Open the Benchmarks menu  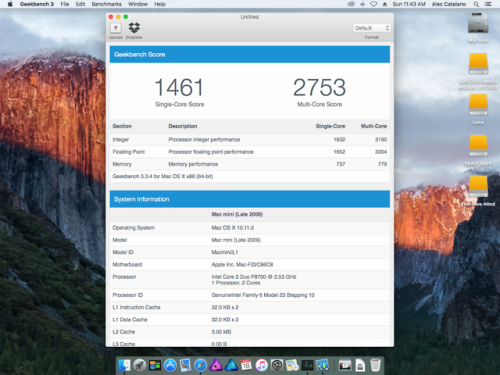[106, 4]
